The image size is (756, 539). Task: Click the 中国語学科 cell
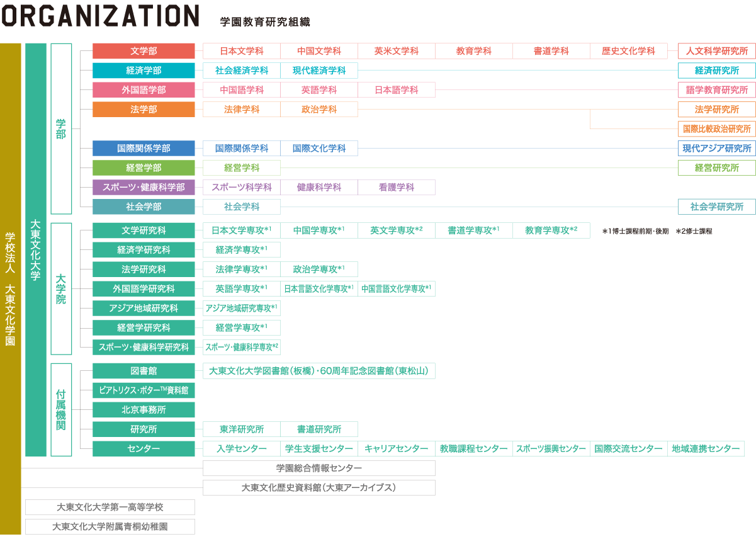(242, 90)
